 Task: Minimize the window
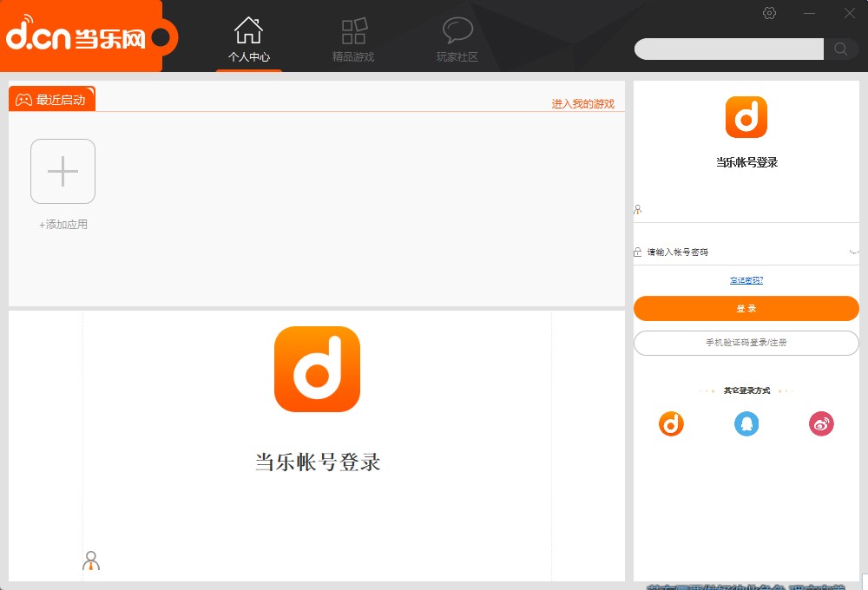point(809,13)
